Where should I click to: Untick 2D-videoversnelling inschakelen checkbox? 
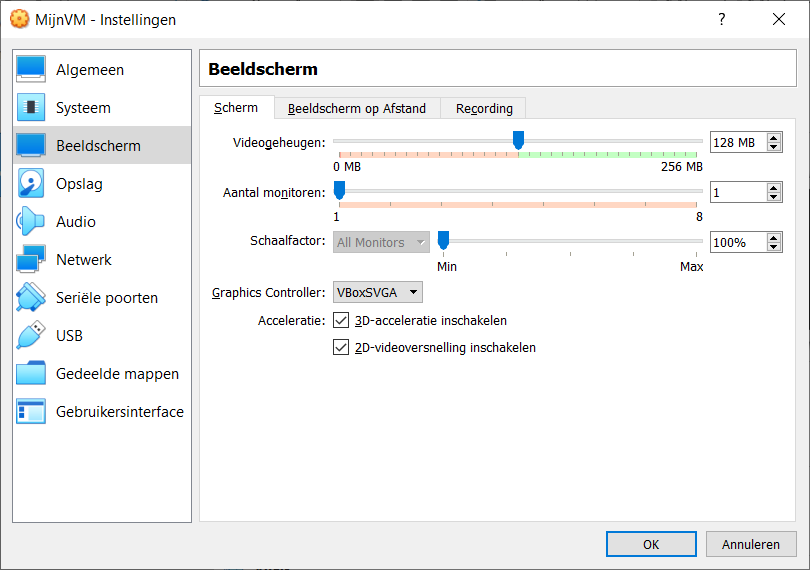point(341,348)
